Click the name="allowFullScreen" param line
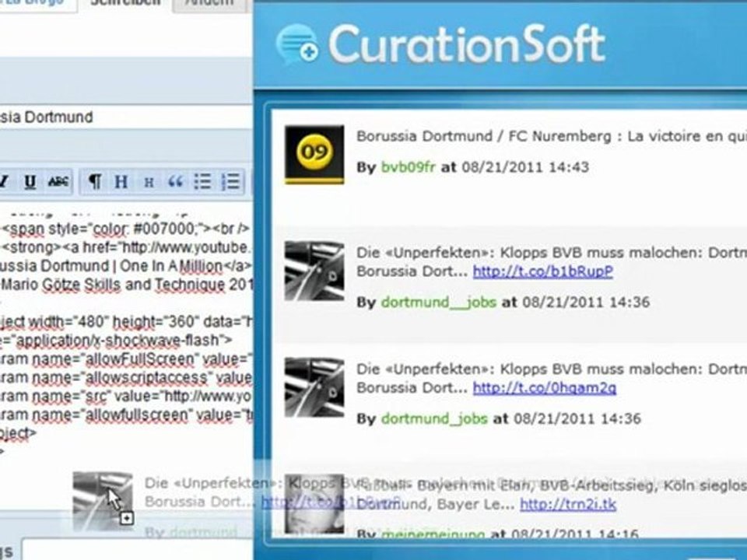Screen dimensions: 747x560 click(x=126, y=359)
